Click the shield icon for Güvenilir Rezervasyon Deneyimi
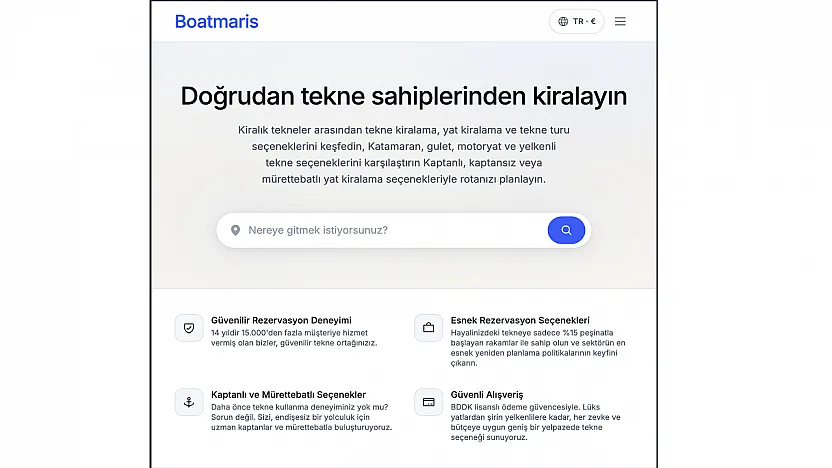The image size is (832, 468). click(x=189, y=328)
